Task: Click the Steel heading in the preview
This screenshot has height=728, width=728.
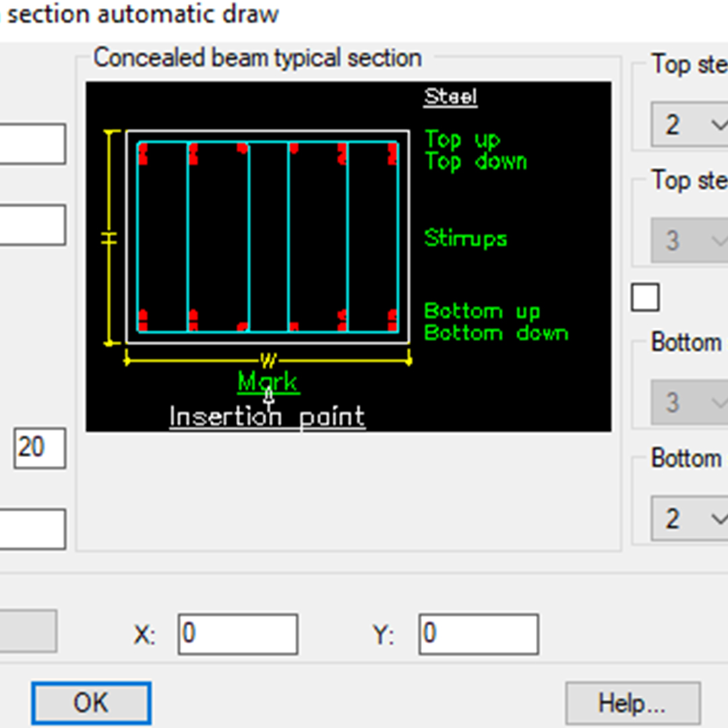Action: point(450,96)
